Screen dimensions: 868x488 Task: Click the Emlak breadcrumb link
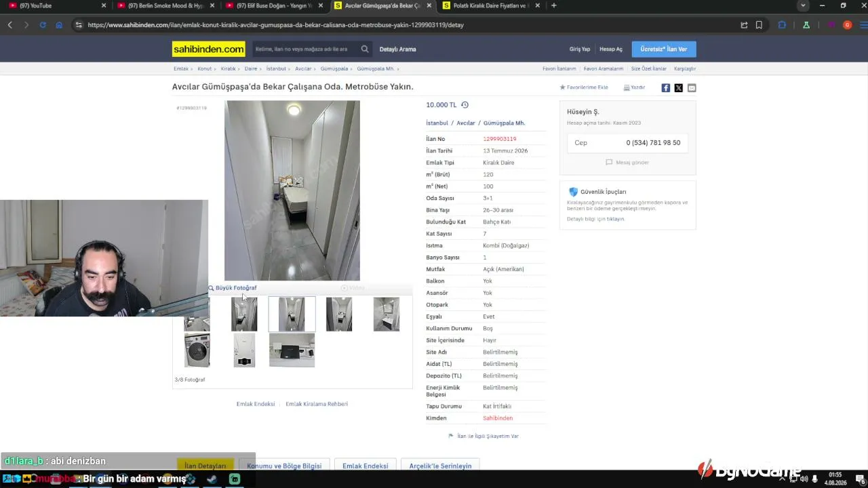click(x=181, y=68)
